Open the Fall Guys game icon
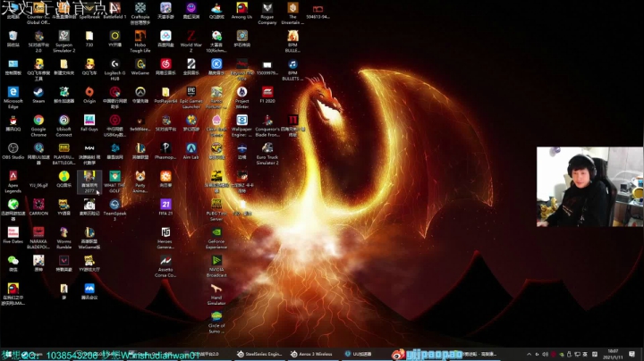Viewport: 644px width, 361px height. [89, 122]
